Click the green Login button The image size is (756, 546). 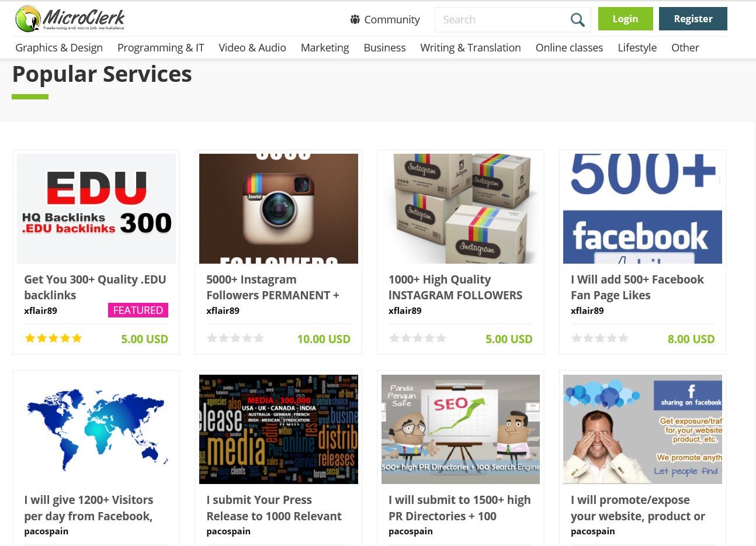(x=625, y=19)
